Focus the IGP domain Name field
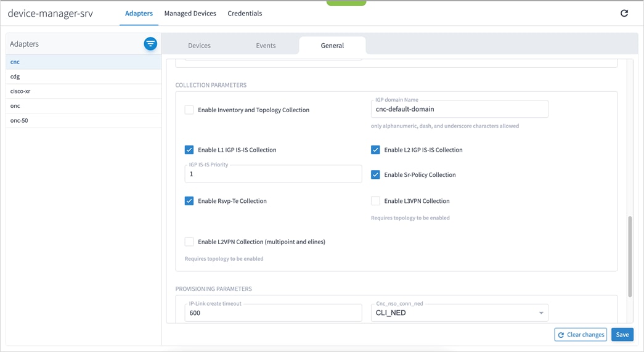The image size is (644, 352). tap(459, 109)
